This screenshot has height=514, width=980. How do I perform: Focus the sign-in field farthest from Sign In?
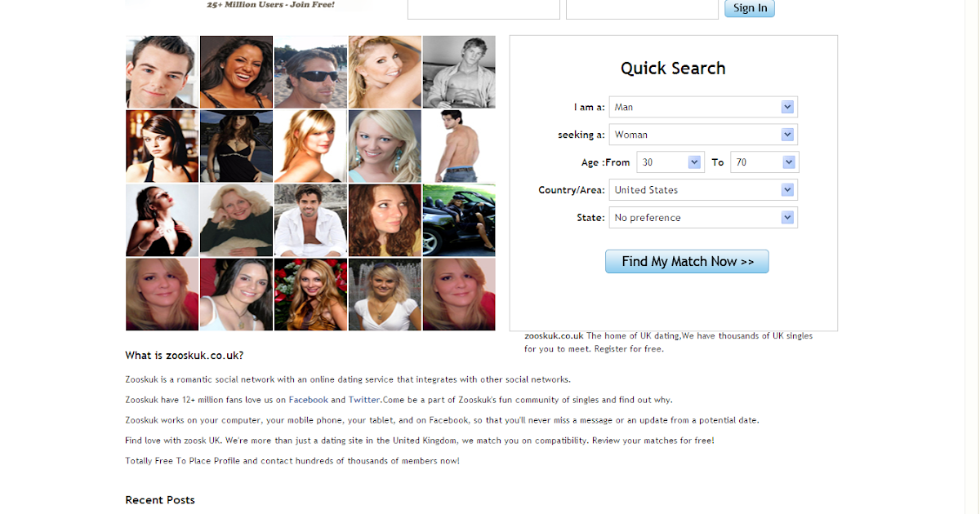pyautogui.click(x=483, y=9)
